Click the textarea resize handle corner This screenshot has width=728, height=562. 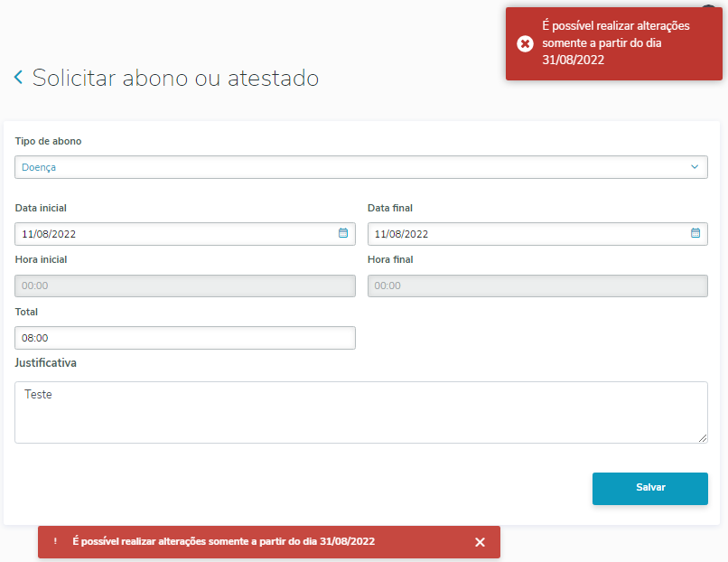[703, 438]
